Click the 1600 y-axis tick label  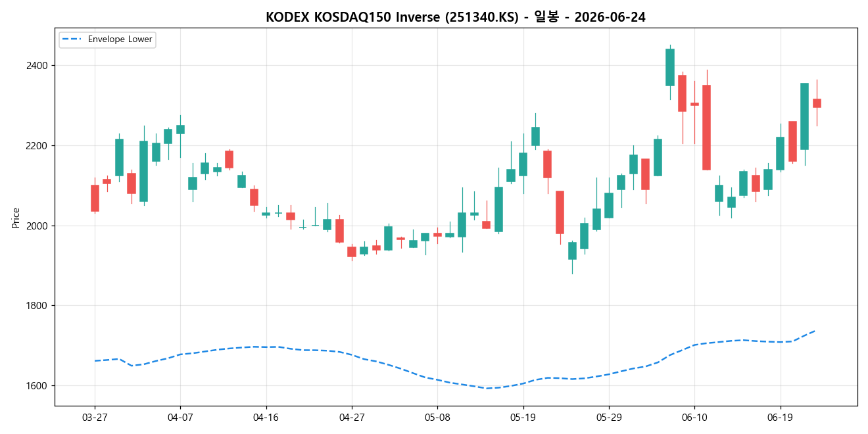[x=37, y=386]
